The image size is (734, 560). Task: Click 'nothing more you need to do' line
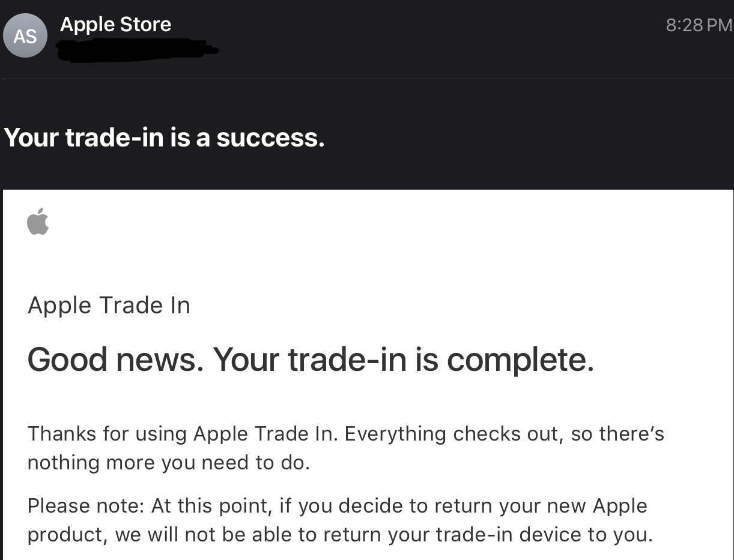tap(168, 463)
